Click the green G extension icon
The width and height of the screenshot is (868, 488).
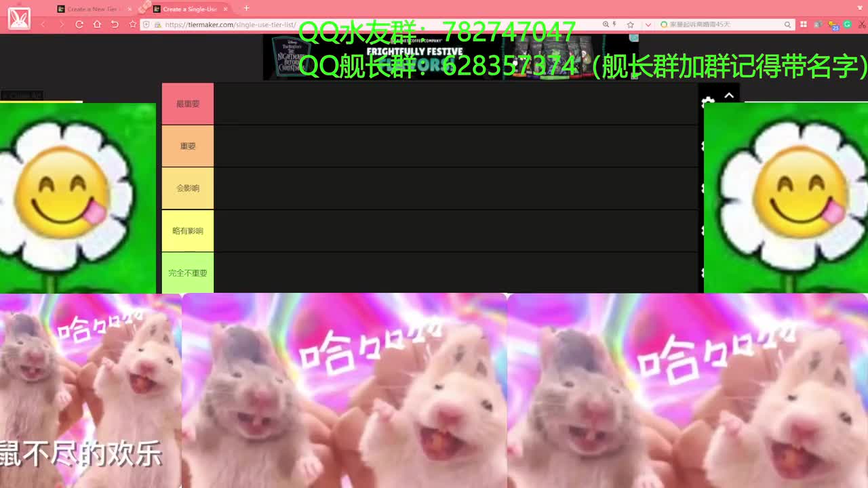point(847,24)
